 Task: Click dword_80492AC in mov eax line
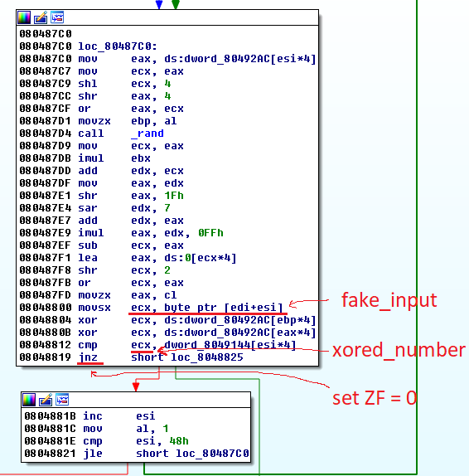pos(226,59)
